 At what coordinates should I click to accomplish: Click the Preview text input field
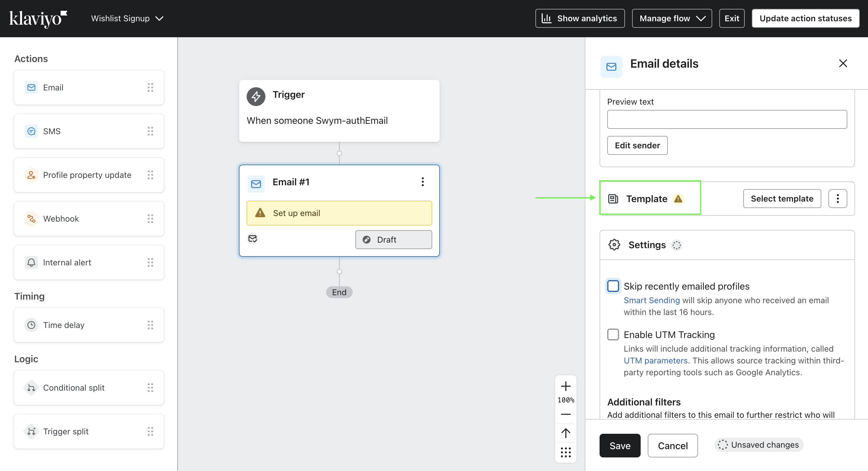coord(726,119)
